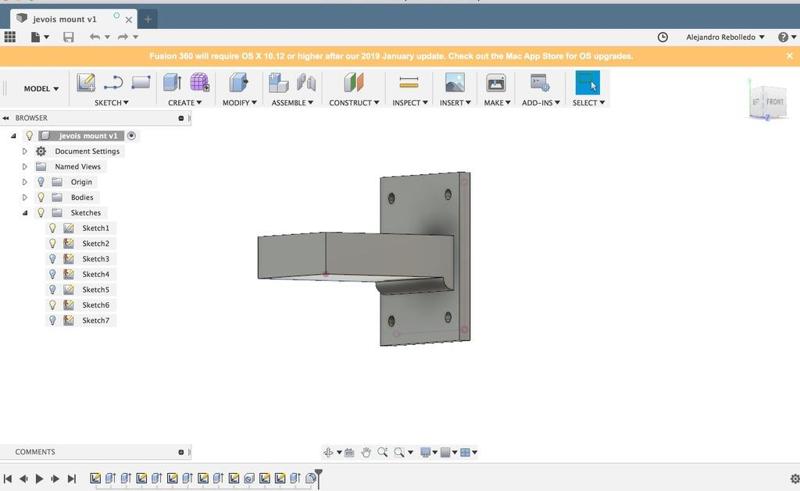
Task: Select the Joint tool
Action: point(306,83)
